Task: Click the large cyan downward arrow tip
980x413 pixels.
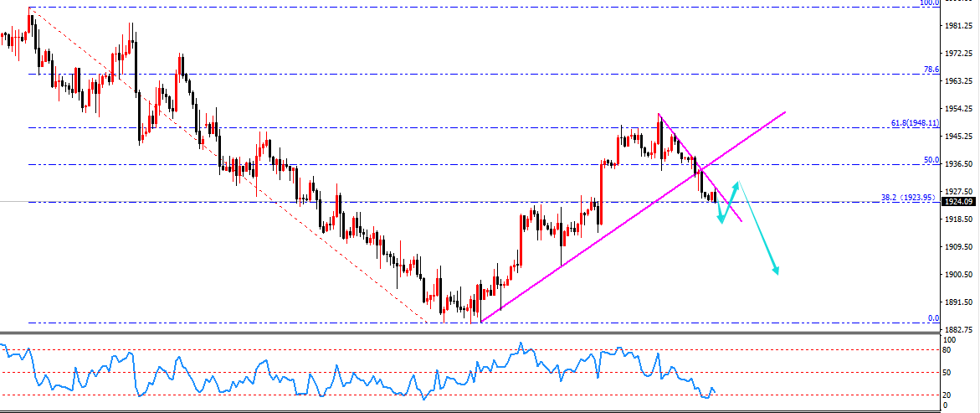Action: pyautogui.click(x=777, y=271)
